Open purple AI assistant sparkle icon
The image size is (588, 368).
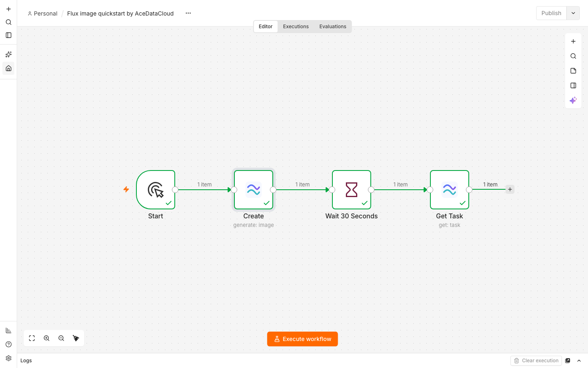(573, 100)
